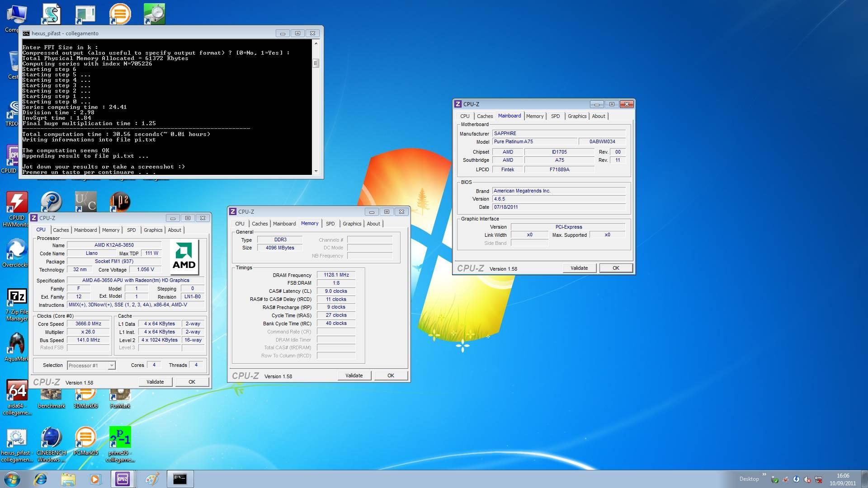Launch the aida64 desktop shortcut
The width and height of the screenshot is (868, 488).
point(17,397)
